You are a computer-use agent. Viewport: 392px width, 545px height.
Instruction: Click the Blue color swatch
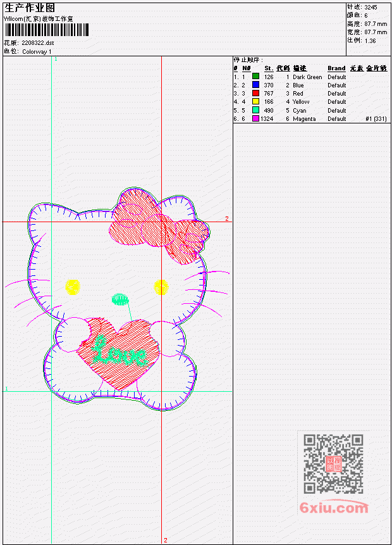click(x=255, y=84)
